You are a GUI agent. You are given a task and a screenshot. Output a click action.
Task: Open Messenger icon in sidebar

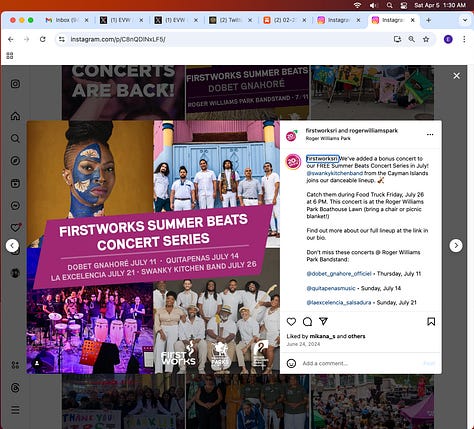[15, 205]
